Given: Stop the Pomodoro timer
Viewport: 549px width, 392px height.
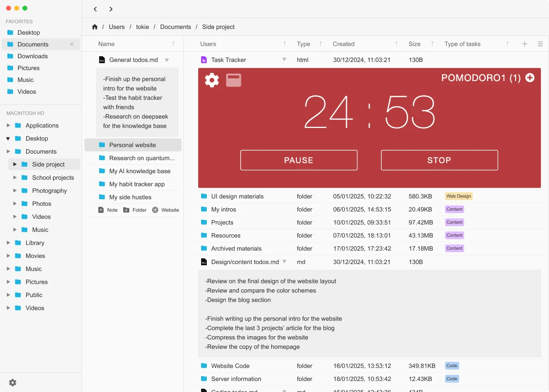Looking at the screenshot, I should point(439,160).
